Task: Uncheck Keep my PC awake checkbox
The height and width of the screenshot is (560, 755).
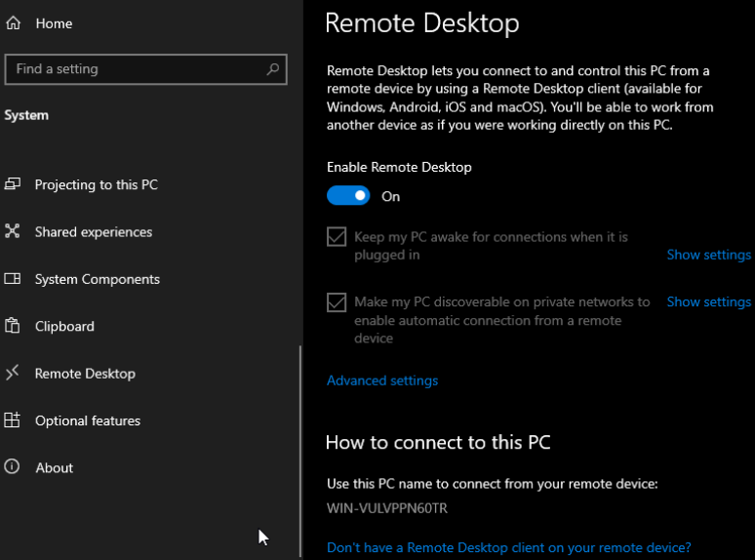Action: [337, 237]
